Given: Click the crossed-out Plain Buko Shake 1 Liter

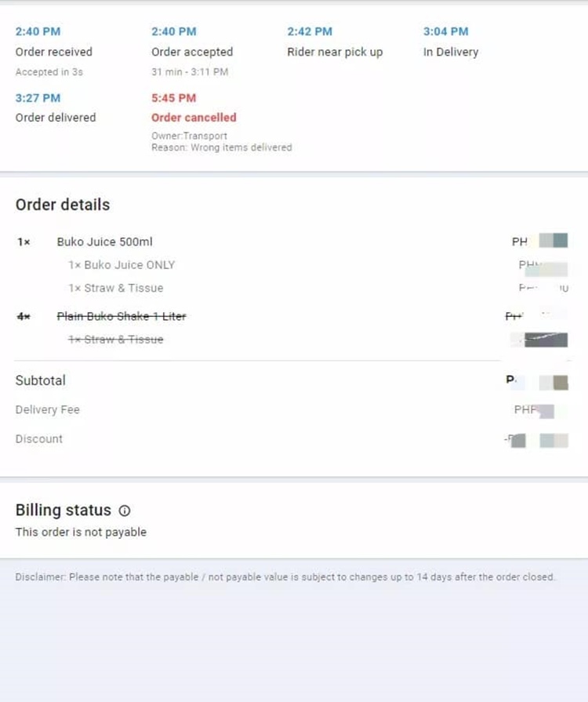Looking at the screenshot, I should pos(122,317).
